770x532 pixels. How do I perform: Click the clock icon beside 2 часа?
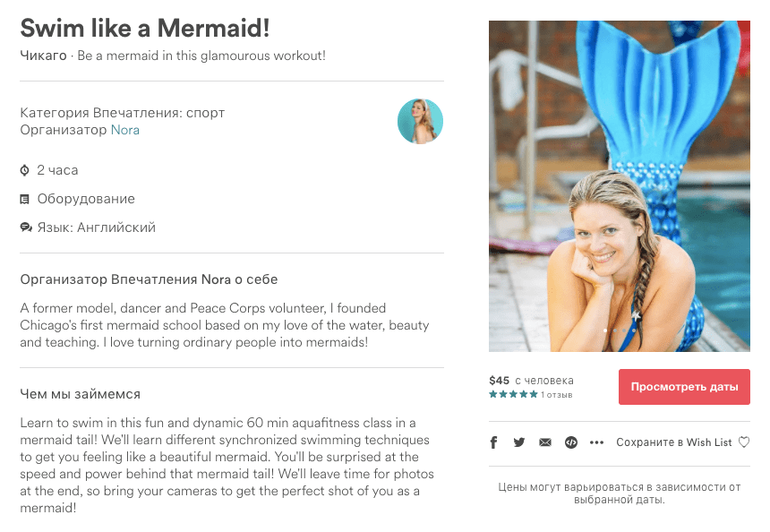point(25,170)
